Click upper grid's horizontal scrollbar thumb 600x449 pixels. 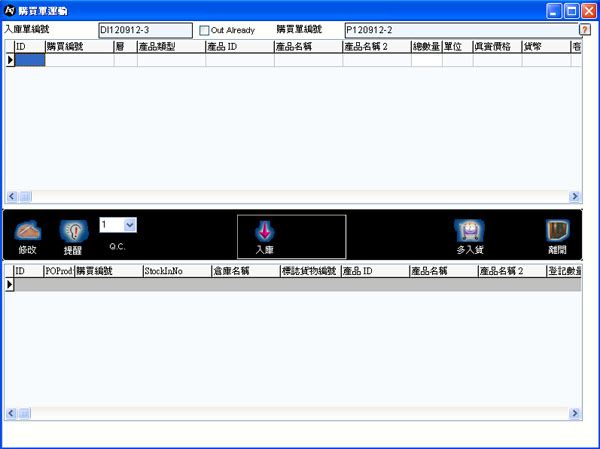tap(25, 196)
